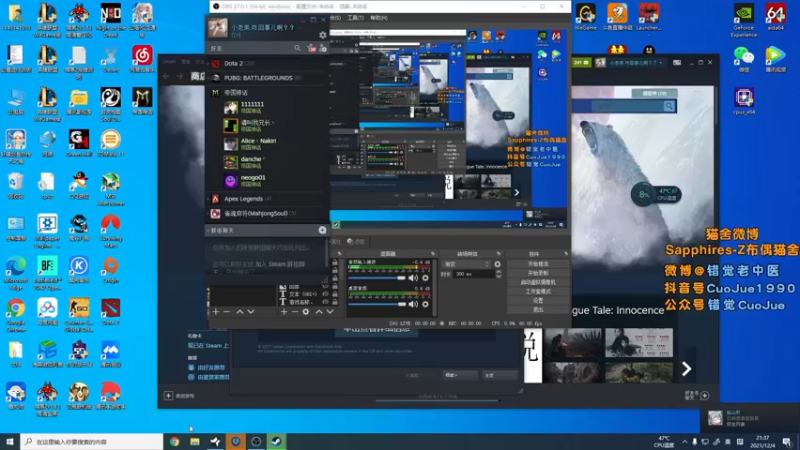Viewport: 800px width, 450px height.
Task: Open File Explorer from taskbar
Action: (195, 442)
